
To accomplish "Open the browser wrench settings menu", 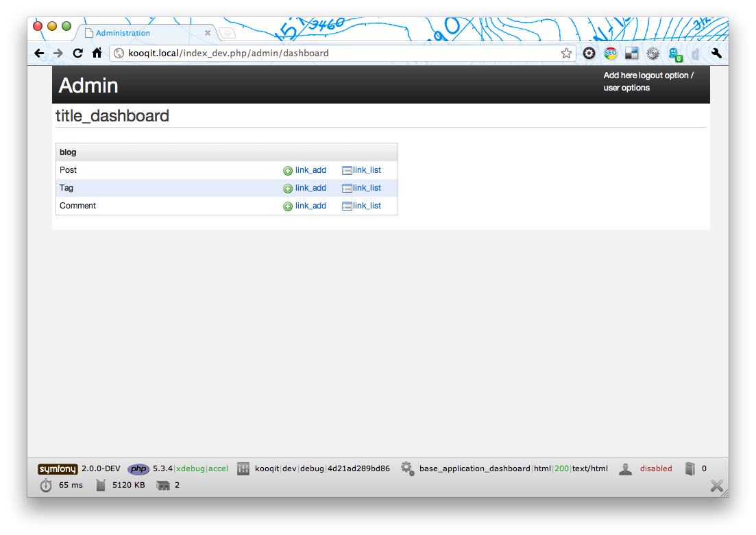I will (716, 53).
